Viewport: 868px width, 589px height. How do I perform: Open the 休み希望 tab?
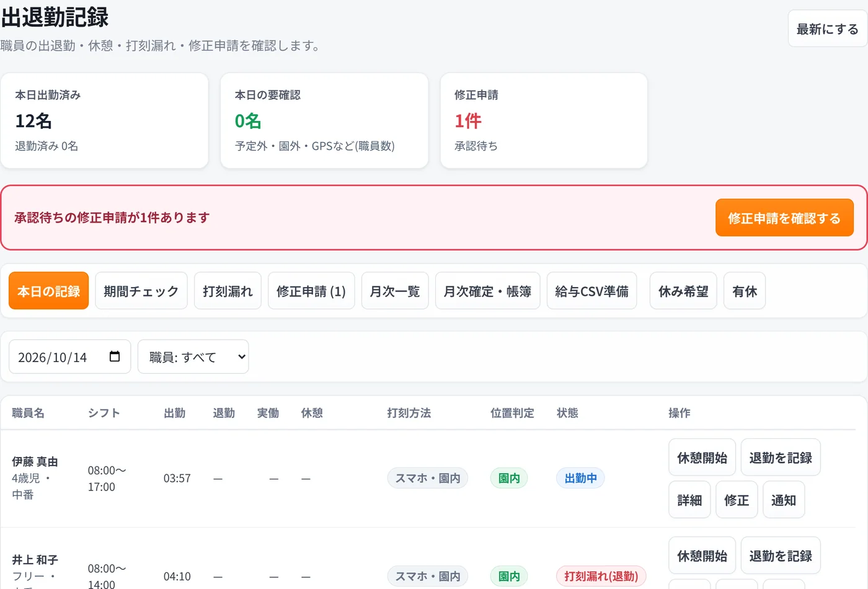click(683, 291)
